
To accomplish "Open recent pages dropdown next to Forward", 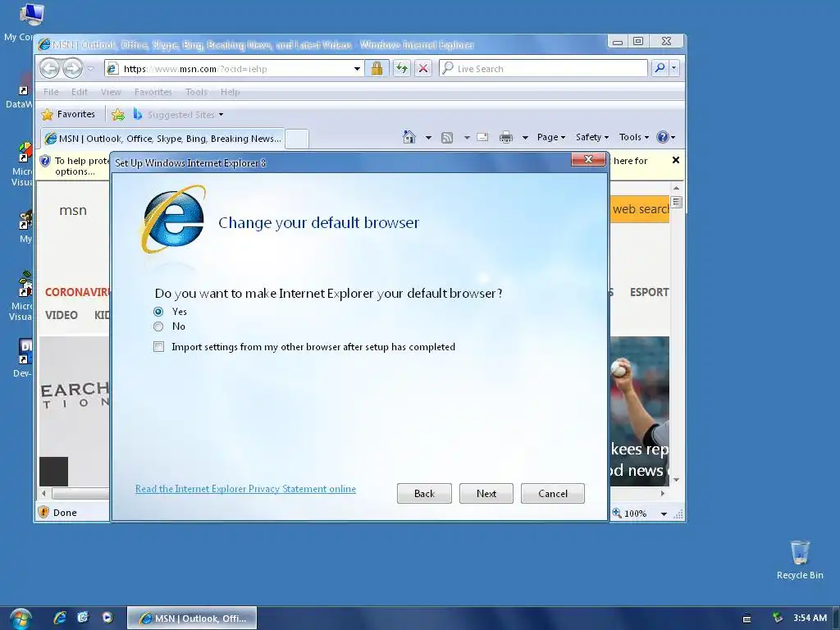I will click(90, 69).
